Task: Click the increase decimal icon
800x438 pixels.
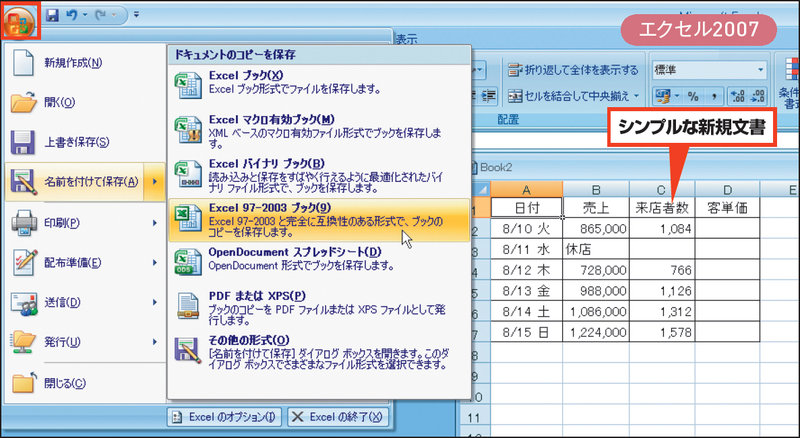Action: click(736, 96)
